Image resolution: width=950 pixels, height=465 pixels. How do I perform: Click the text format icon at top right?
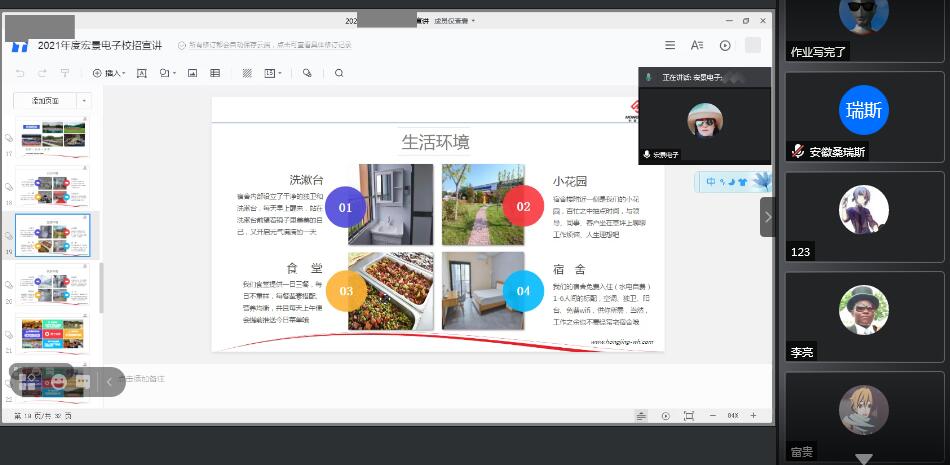(697, 45)
